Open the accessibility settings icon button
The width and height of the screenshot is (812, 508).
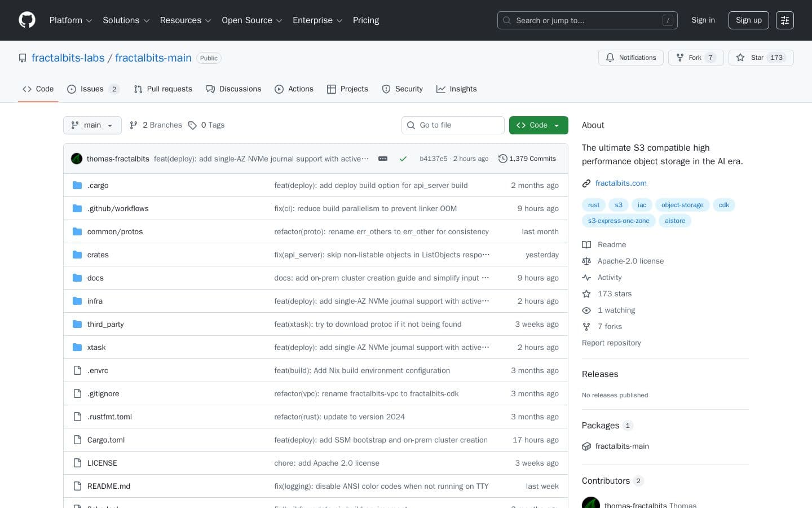[x=785, y=20]
